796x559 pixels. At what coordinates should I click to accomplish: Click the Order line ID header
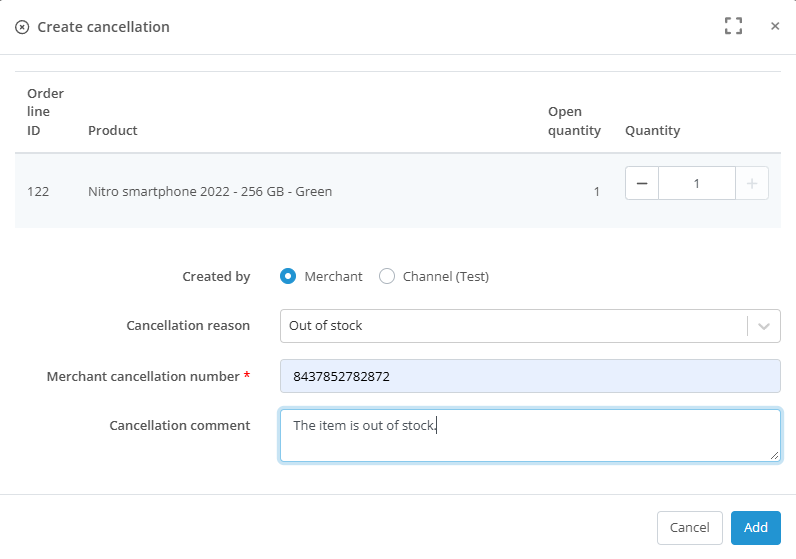[x=45, y=112]
